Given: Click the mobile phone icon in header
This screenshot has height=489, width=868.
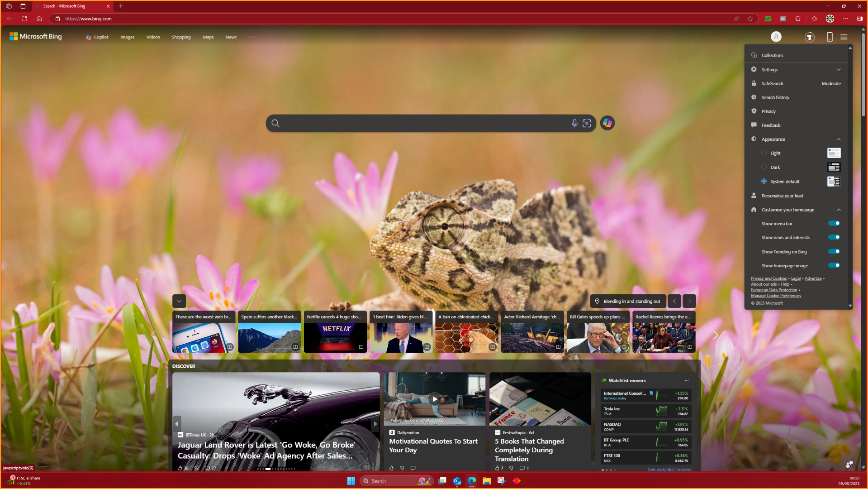Looking at the screenshot, I should point(830,37).
